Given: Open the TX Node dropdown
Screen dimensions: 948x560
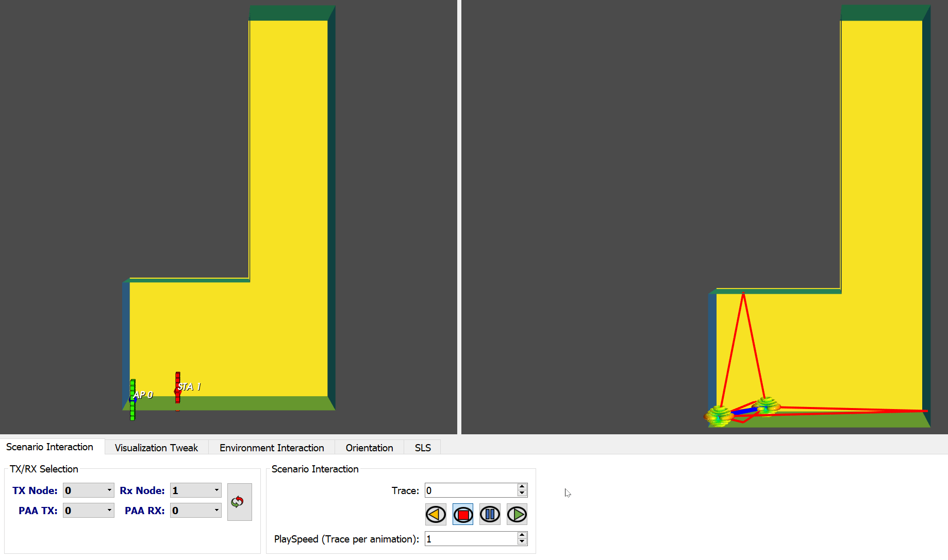Looking at the screenshot, I should pos(88,490).
